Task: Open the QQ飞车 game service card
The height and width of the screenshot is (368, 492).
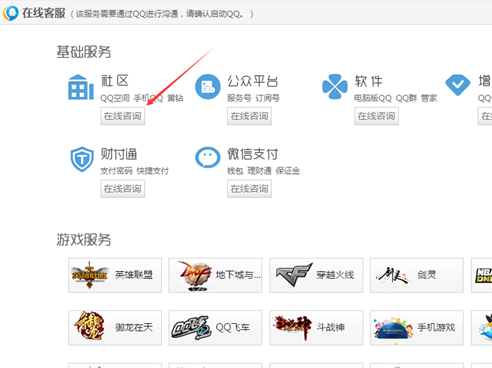Action: click(215, 328)
